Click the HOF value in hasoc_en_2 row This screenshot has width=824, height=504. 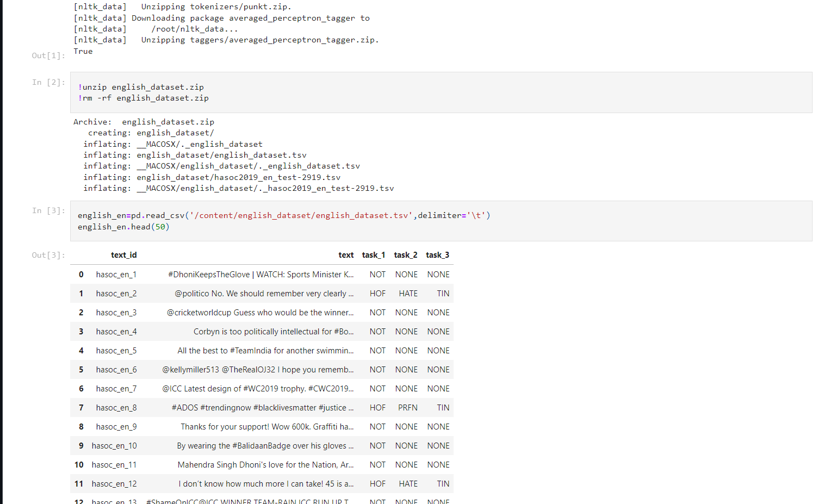point(377,294)
